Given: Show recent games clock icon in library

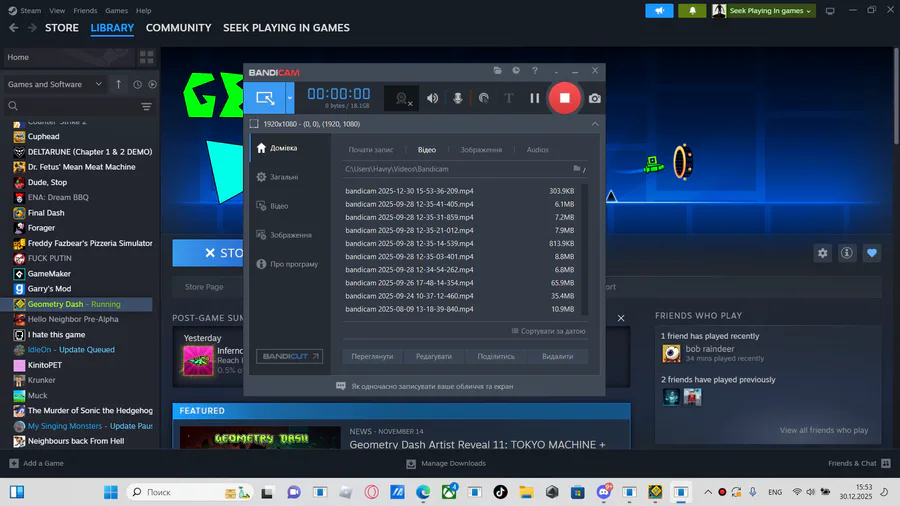Looking at the screenshot, I should tap(137, 84).
